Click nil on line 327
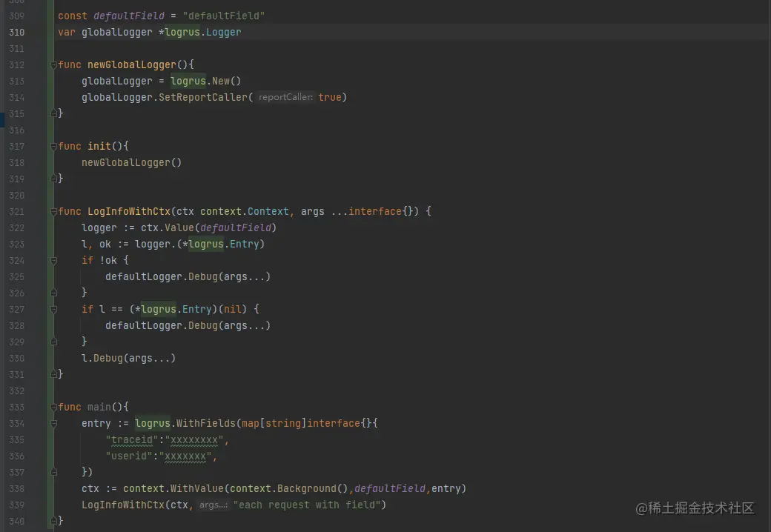 (233, 310)
